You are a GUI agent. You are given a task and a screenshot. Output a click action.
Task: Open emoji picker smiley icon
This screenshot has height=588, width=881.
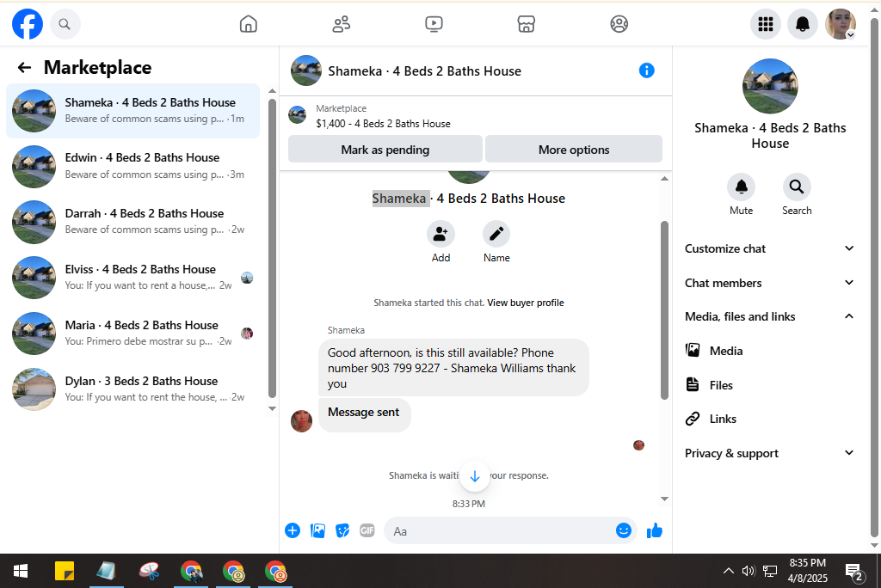click(x=624, y=530)
